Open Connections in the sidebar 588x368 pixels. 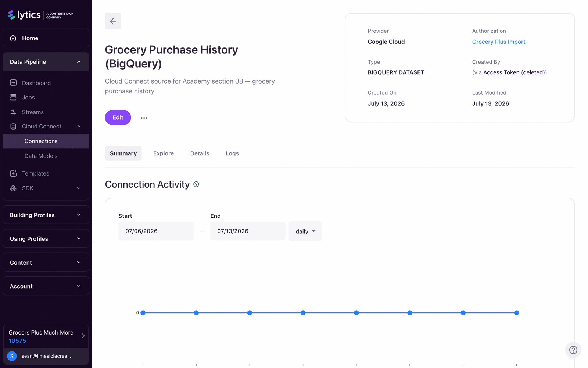click(x=46, y=141)
